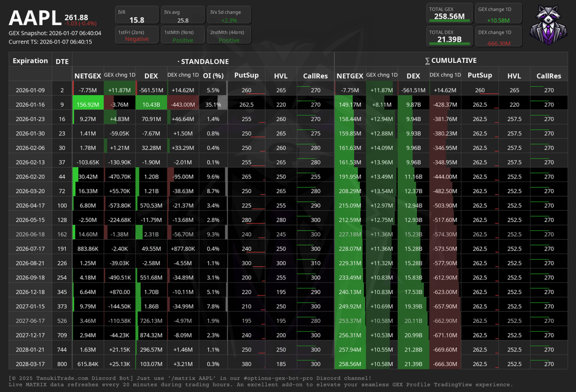Click the 10.43B DEX cell
Screen dimensions: 576x392
(x=151, y=104)
